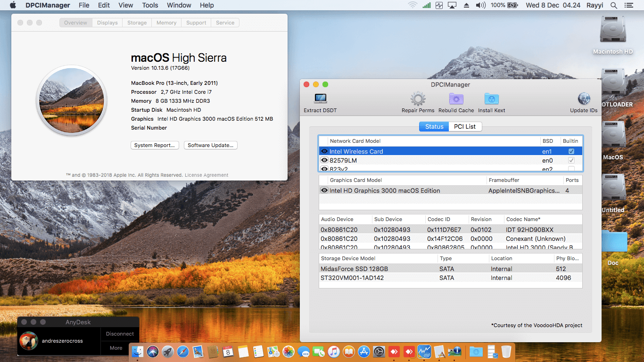The image size is (644, 362).
Task: Select the Support tab in About window
Action: [196, 23]
